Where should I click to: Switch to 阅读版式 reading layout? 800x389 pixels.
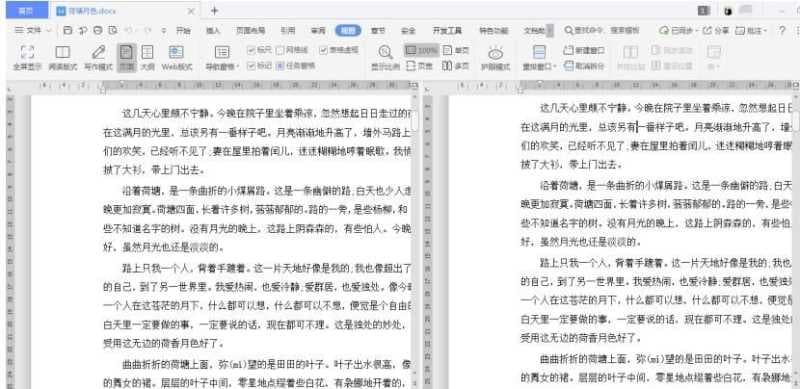(x=63, y=57)
